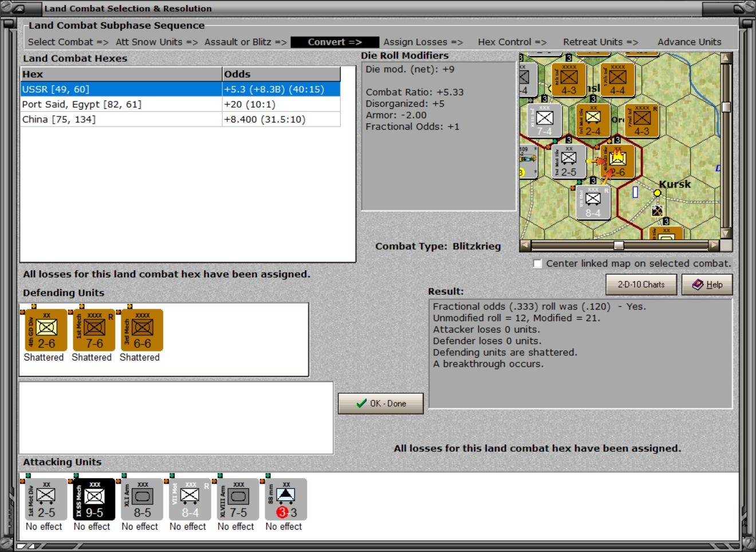Click the odds cell +8.400 (31.5:10)
The image size is (756, 552).
281,119
